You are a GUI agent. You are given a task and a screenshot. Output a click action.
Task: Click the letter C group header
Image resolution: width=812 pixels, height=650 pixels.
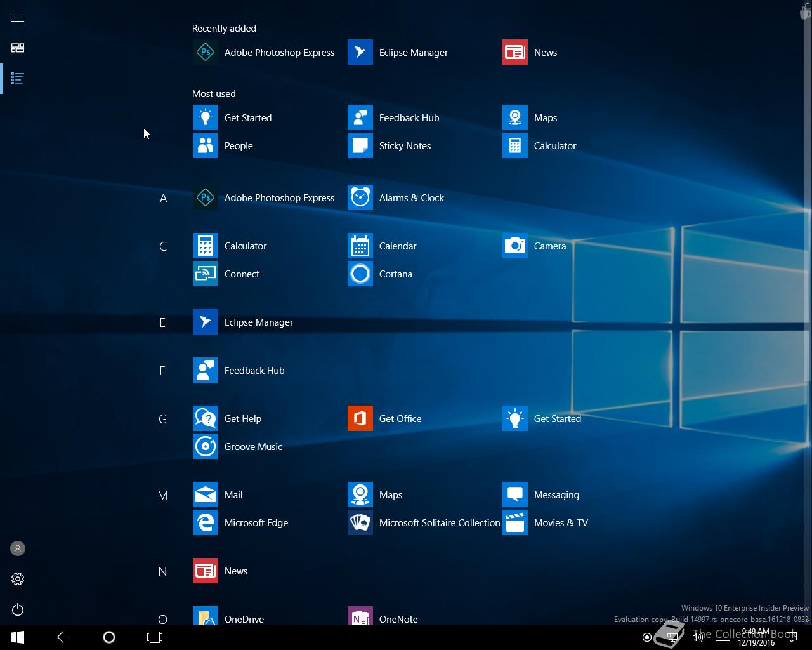163,246
